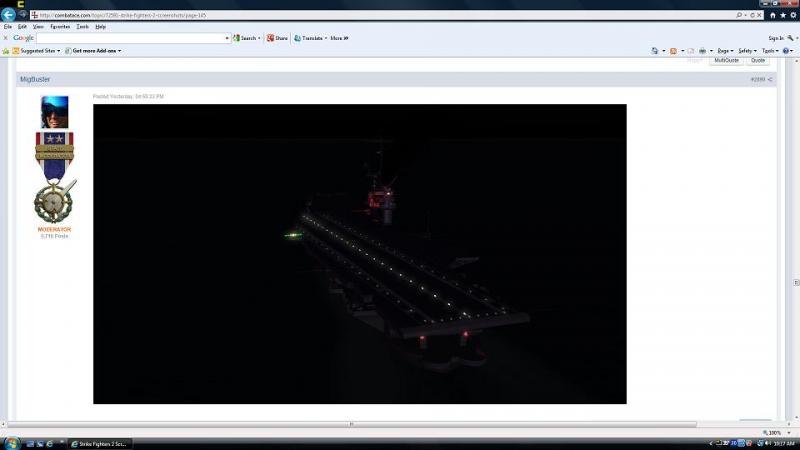The width and height of the screenshot is (800, 450).
Task: Open the browser settings gear icon
Action: 793,15
